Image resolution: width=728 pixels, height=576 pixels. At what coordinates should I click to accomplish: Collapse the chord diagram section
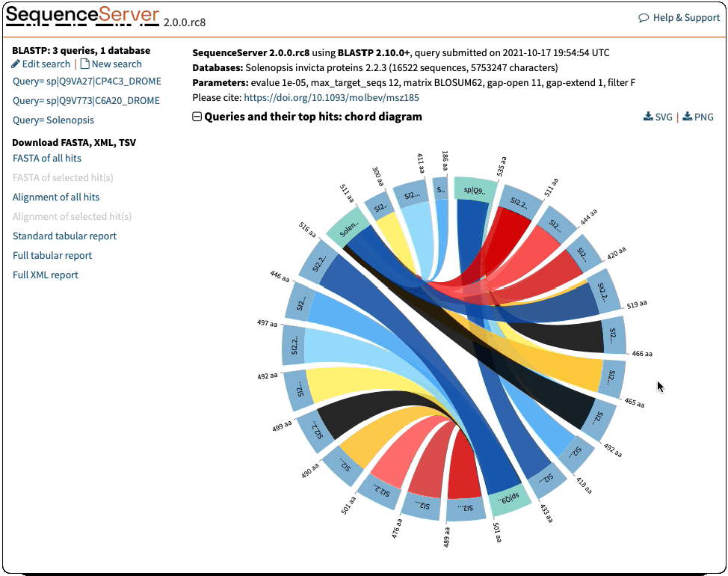(197, 117)
